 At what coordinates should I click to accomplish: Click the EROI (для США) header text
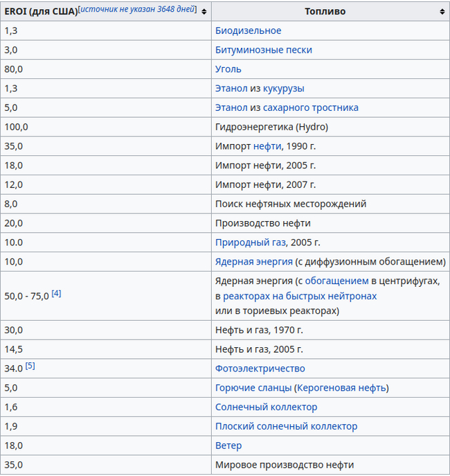pyautogui.click(x=41, y=12)
